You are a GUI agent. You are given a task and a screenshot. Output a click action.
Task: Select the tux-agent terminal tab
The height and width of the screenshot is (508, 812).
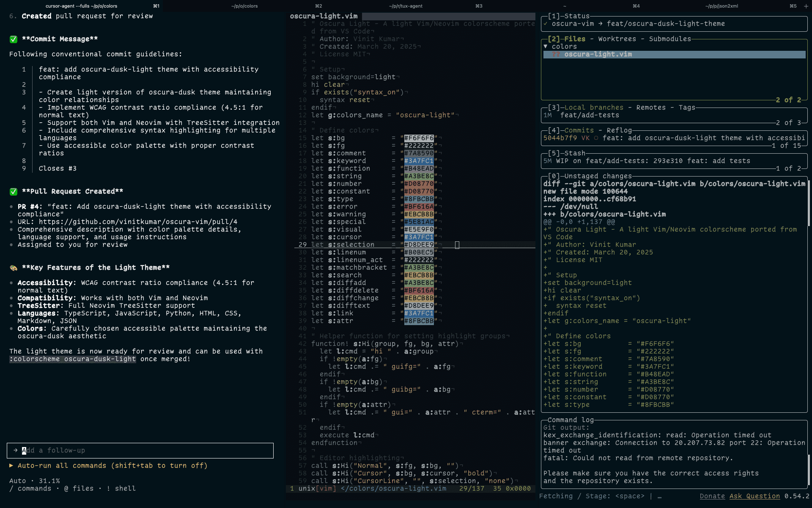click(405, 6)
